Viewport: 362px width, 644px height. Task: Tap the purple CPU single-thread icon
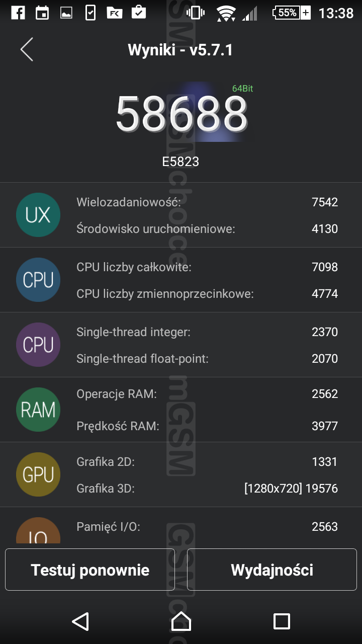38,345
